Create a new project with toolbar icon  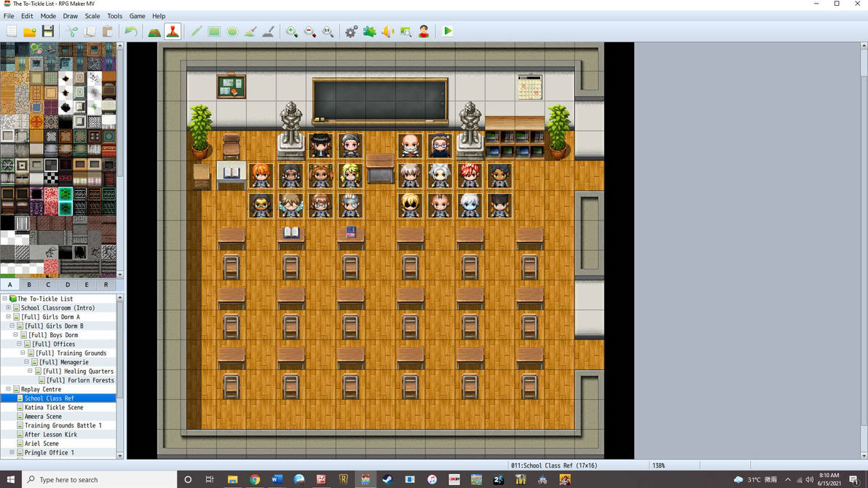pos(12,31)
